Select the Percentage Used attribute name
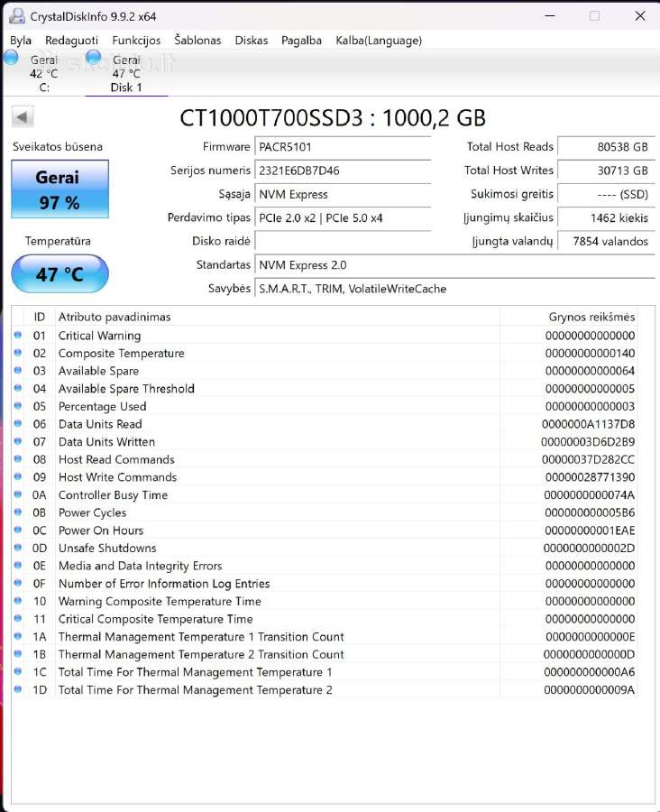Image resolution: width=660 pixels, height=812 pixels. point(103,407)
